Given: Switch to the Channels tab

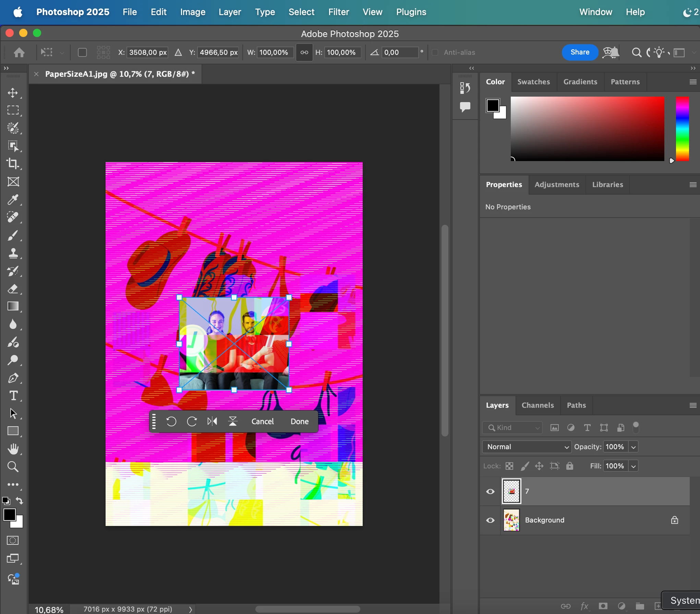Looking at the screenshot, I should [538, 405].
